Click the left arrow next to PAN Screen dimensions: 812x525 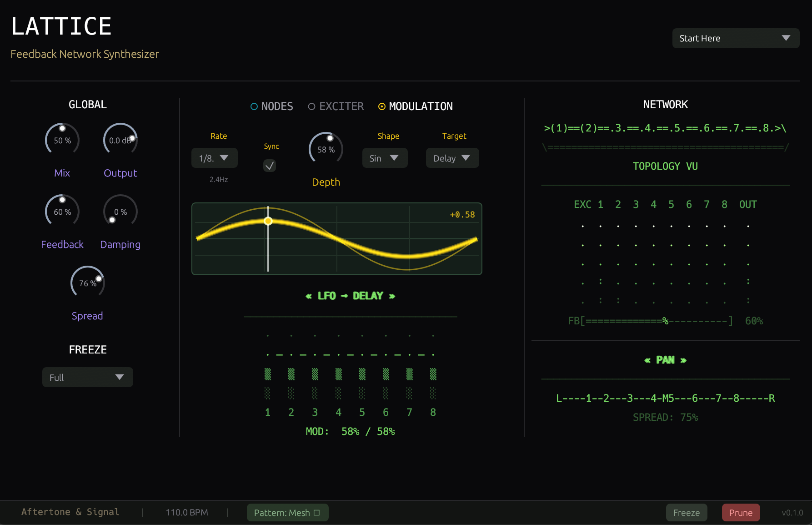(x=647, y=359)
